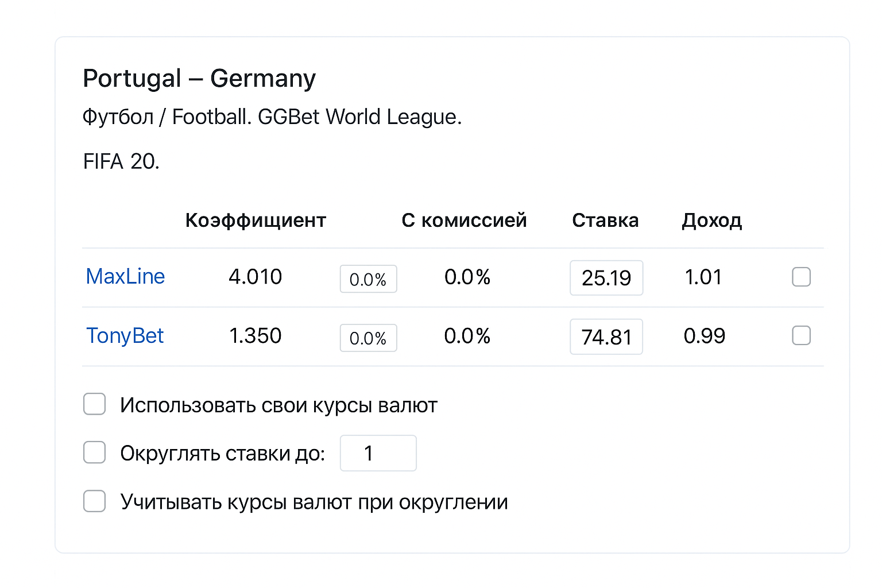The image size is (882, 588).
Task: Select the MaxLine coefficient value 4.010
Action: pyautogui.click(x=256, y=277)
